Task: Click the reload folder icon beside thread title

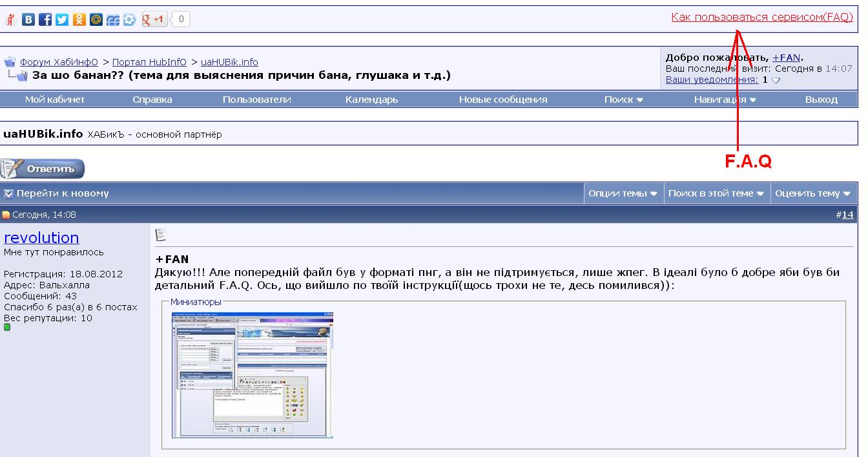Action: point(21,76)
